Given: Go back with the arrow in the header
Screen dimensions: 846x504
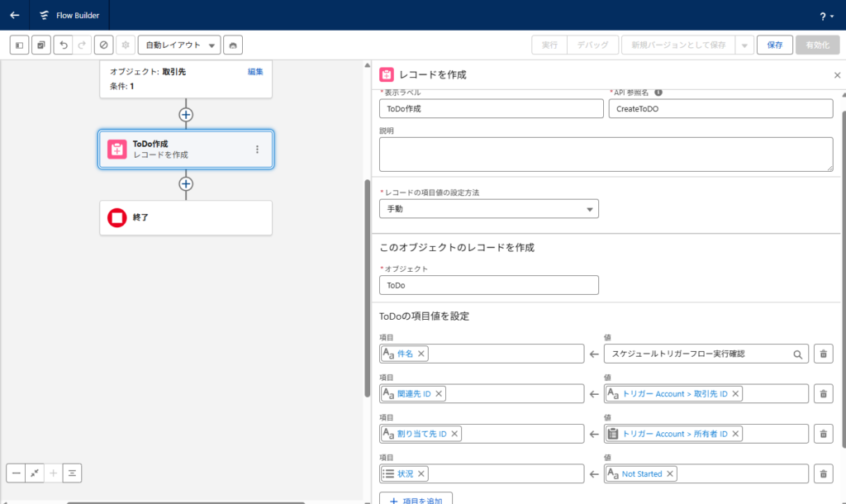Looking at the screenshot, I should click(x=15, y=15).
